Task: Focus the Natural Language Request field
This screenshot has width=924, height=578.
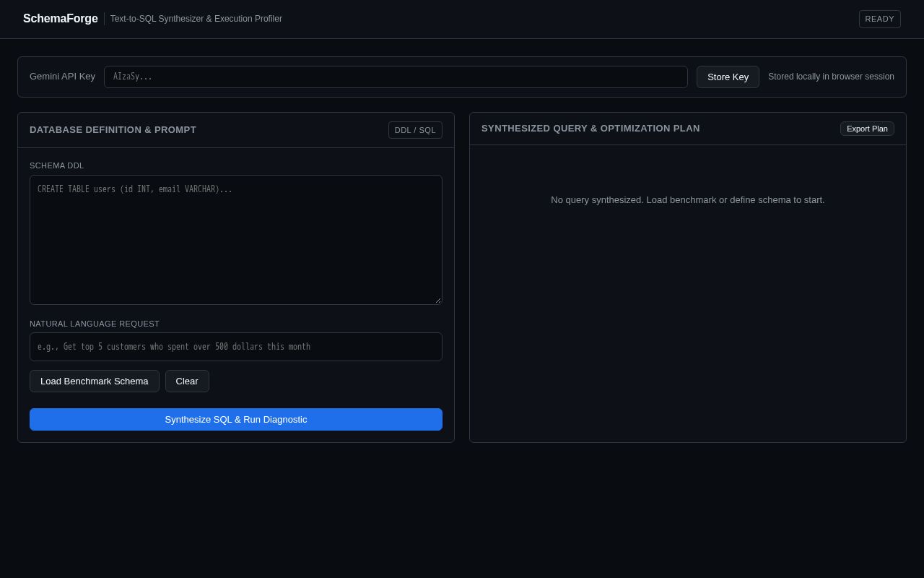Action: point(236,347)
